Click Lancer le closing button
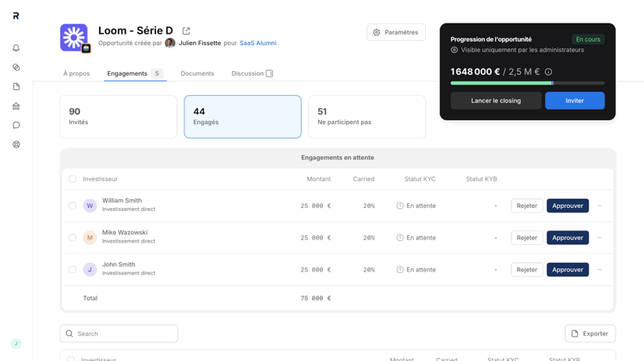The image size is (644, 361). pyautogui.click(x=496, y=101)
